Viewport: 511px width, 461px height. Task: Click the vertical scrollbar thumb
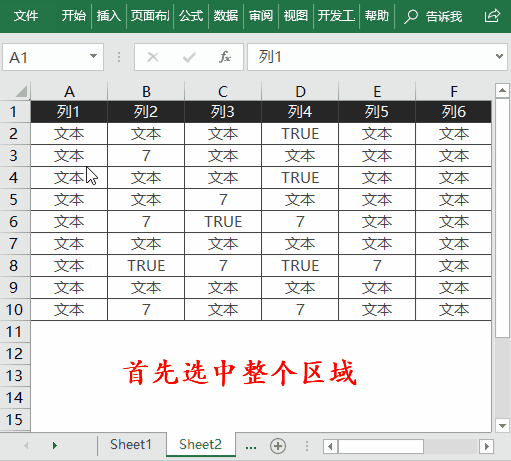pos(502,218)
